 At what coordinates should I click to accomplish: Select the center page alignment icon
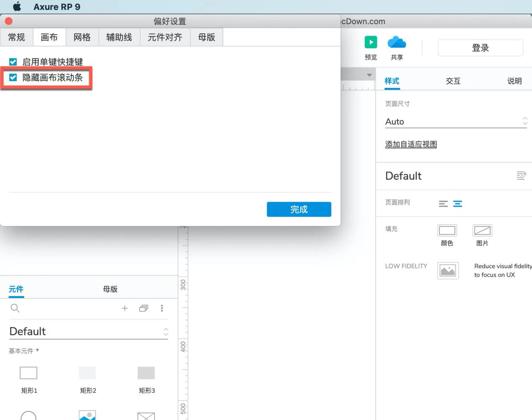458,204
